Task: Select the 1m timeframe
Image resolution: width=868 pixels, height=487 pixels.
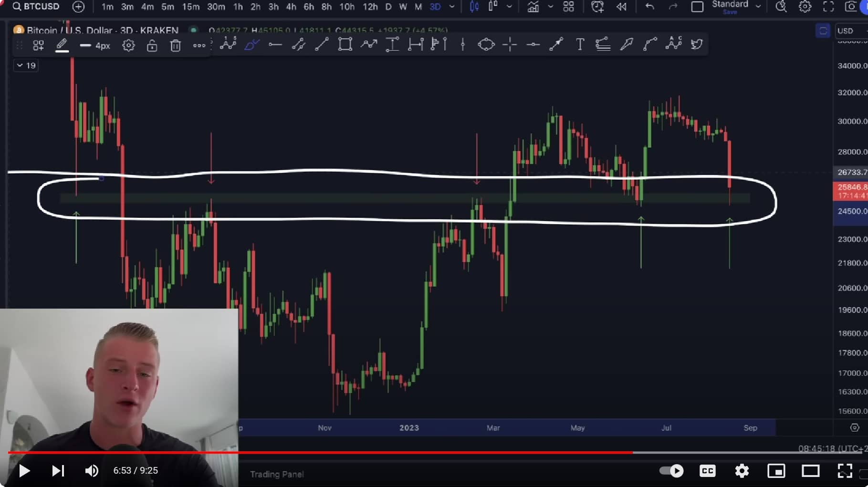Action: click(107, 7)
